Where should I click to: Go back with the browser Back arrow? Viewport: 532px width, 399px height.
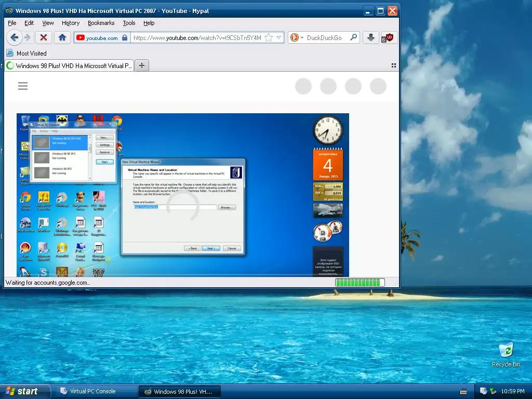coord(14,37)
